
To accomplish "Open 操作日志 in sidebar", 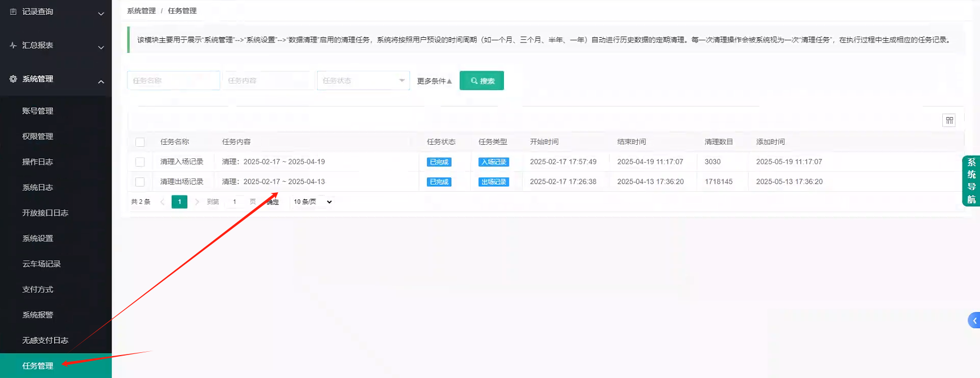I will click(38, 162).
